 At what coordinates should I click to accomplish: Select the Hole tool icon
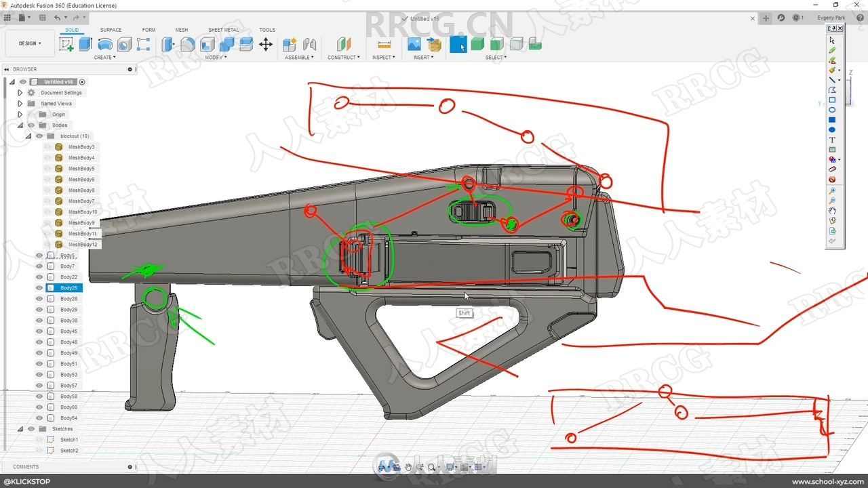pyautogui.click(x=124, y=44)
